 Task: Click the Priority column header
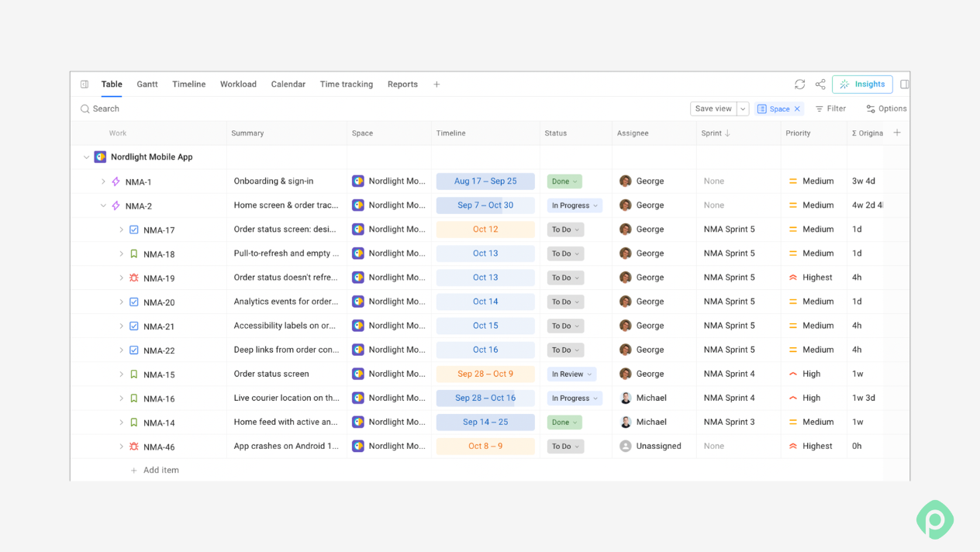tap(798, 133)
